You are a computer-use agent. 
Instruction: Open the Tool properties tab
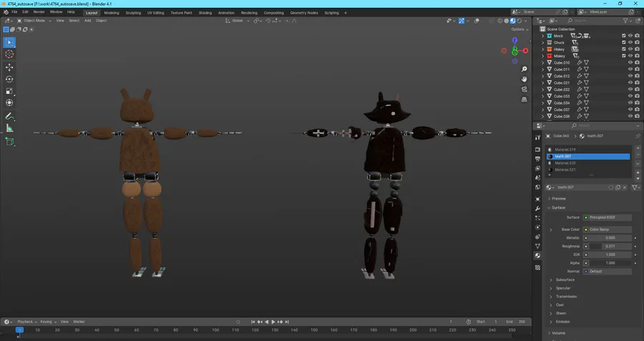(x=537, y=138)
